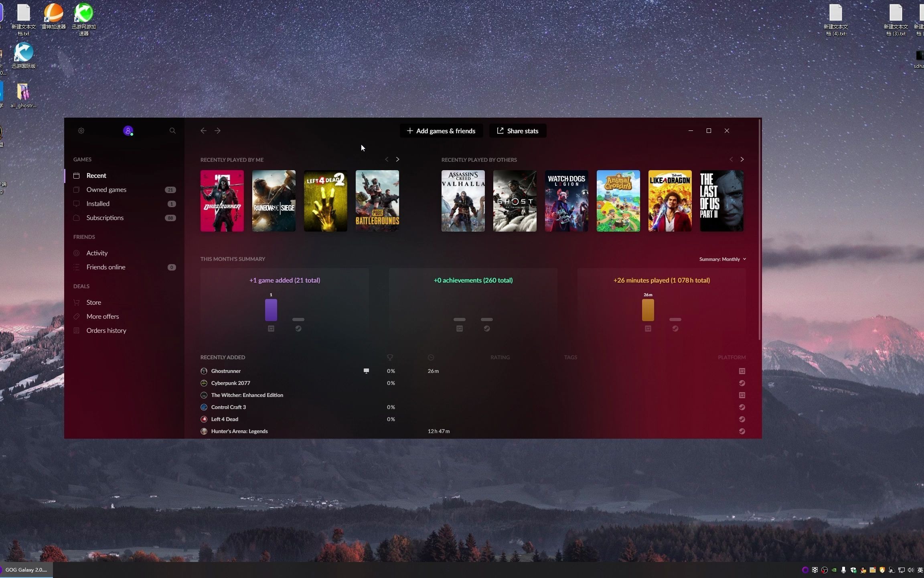Image resolution: width=924 pixels, height=578 pixels.
Task: Open the PUBG Battlegrounds cover
Action: point(377,201)
